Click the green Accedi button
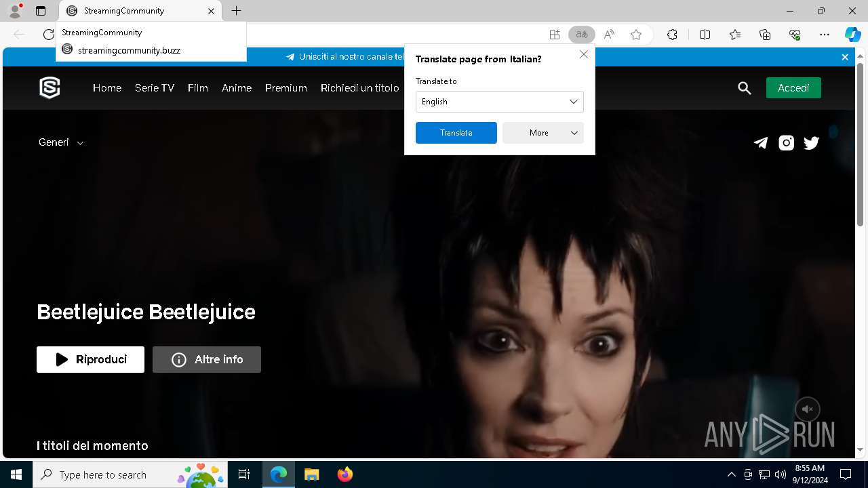 [x=793, y=88]
